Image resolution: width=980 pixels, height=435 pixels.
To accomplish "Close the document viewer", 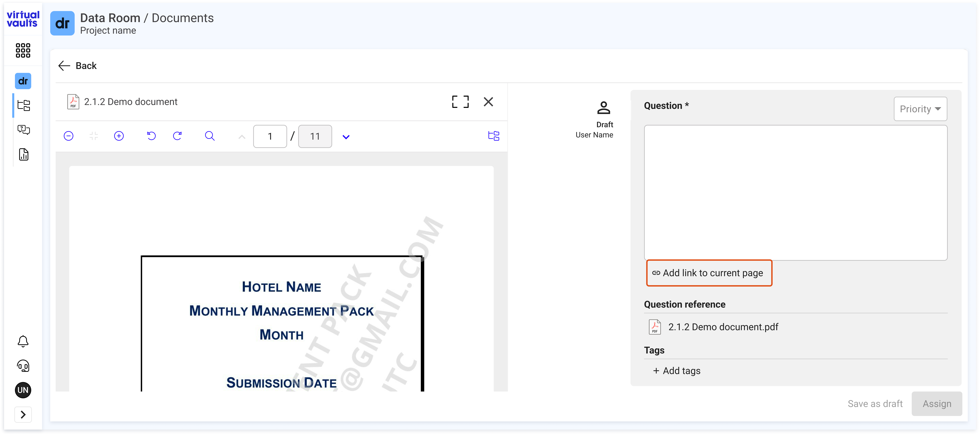I will (488, 102).
